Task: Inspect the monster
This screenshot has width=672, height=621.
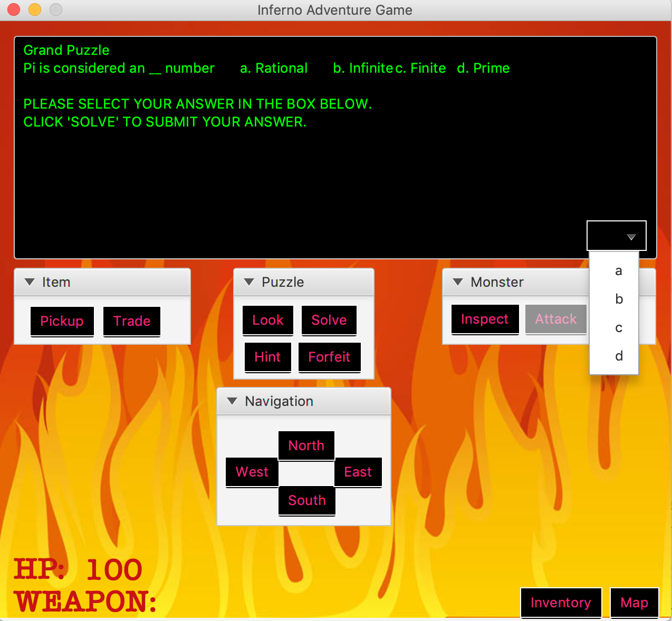Action: 485,319
